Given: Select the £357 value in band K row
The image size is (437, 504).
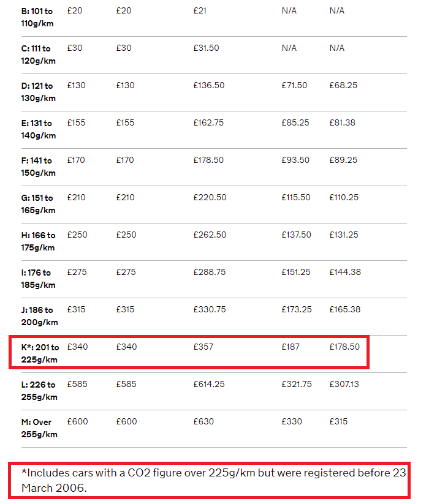Looking at the screenshot, I should pyautogui.click(x=203, y=347).
